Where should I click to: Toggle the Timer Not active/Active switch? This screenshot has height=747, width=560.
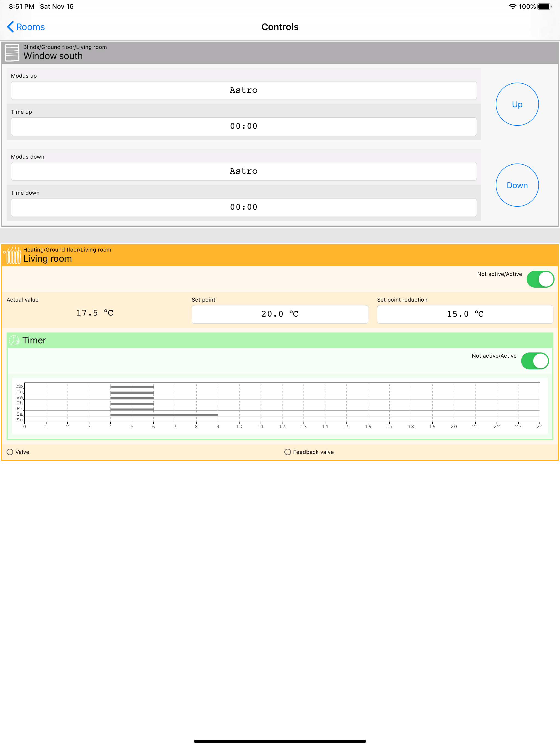535,361
